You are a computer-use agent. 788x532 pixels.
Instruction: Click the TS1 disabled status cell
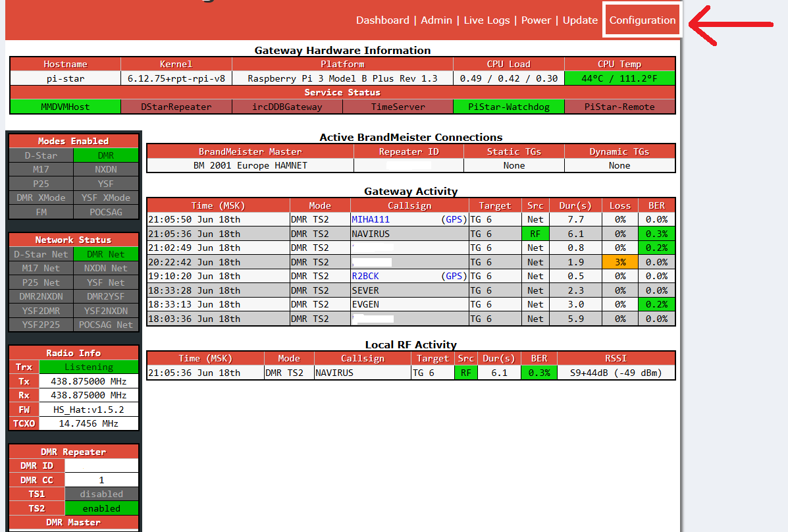pyautogui.click(x=101, y=494)
